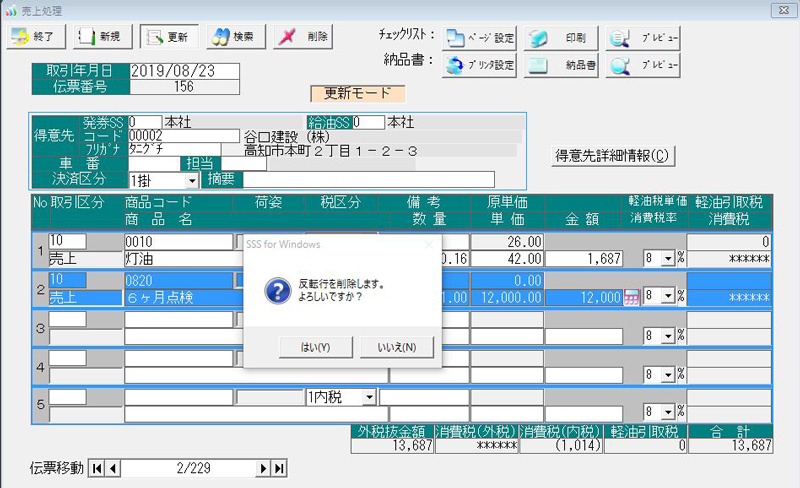Open 検索 (search) from the toolbar
This screenshot has width=800, height=488.
click(234, 37)
